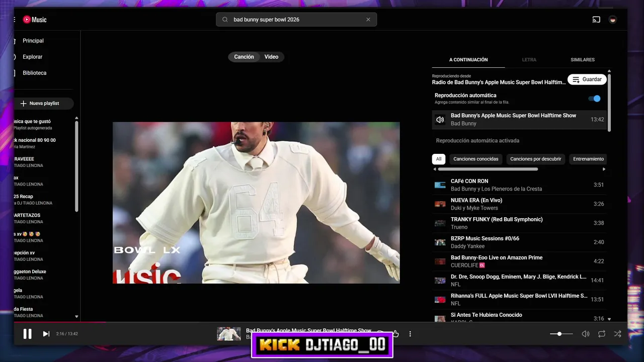The height and width of the screenshot is (362, 644).
Task: Click NUEVA ERA thumbnail
Action: click(x=440, y=204)
